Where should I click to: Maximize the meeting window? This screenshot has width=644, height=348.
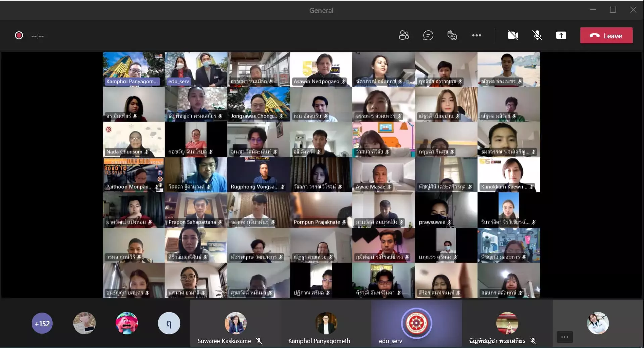(x=613, y=10)
